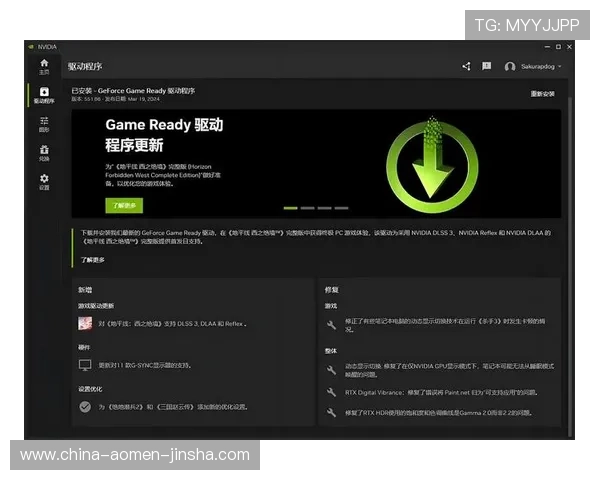Click wrench icon beside Hitman 3 fix
600x480 pixels.
[331, 325]
